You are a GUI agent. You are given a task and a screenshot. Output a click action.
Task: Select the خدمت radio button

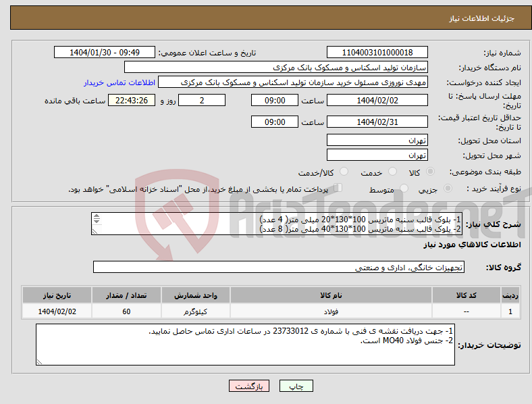coord(392,172)
